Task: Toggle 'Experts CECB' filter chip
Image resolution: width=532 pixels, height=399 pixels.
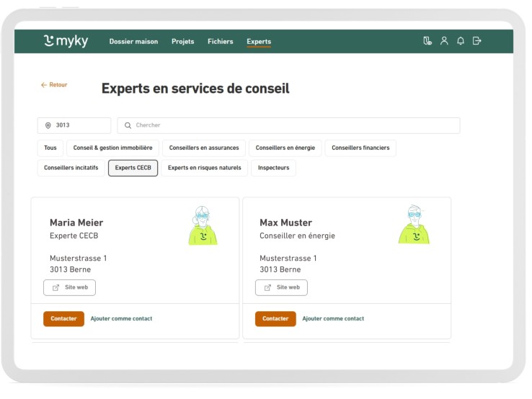Action: point(133,168)
